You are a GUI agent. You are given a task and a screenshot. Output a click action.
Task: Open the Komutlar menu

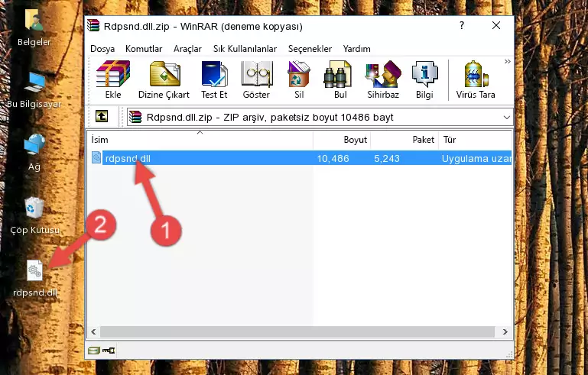pos(144,49)
